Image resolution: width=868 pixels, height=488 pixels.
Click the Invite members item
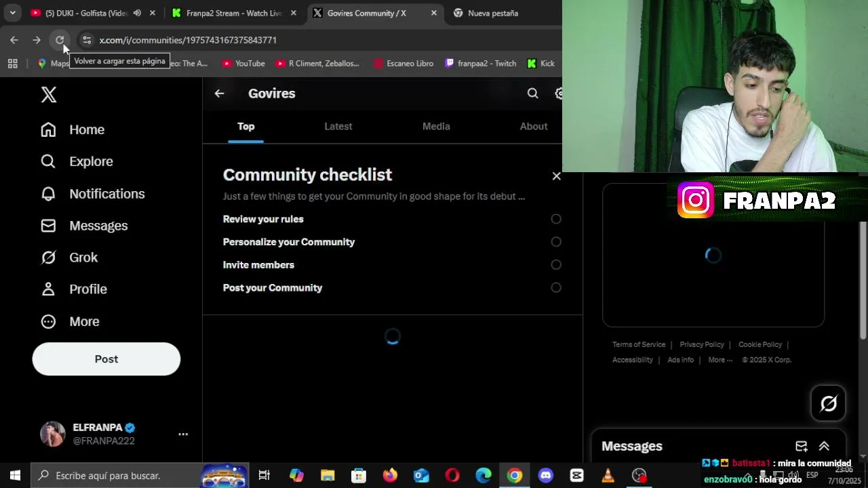tap(258, 265)
